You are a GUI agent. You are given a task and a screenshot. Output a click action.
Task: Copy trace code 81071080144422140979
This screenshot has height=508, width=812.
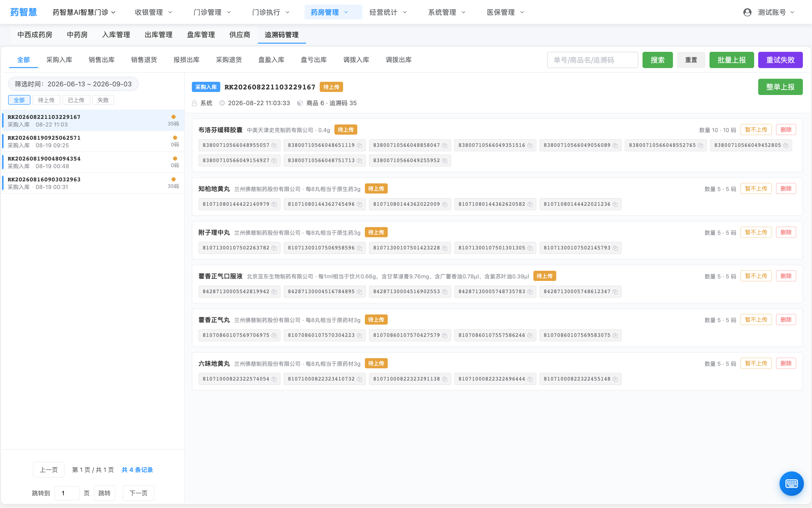274,204
